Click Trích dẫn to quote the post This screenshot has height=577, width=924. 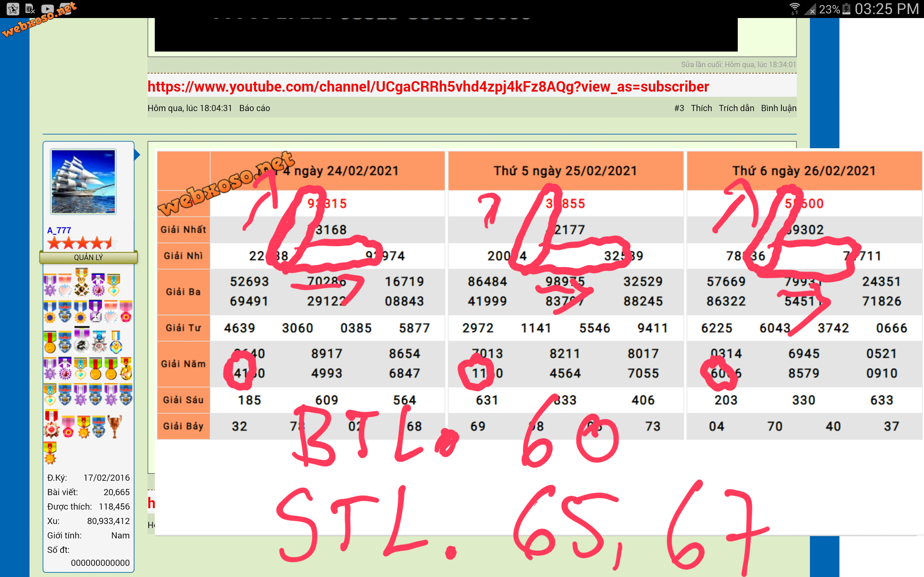pos(736,108)
